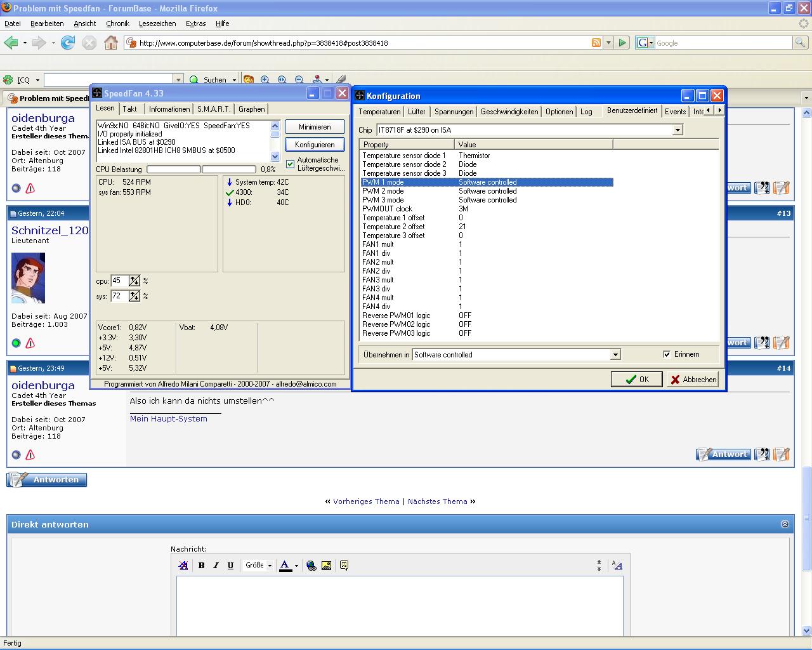Click the RSS feed icon in address bar
The image size is (812, 650).
coord(596,43)
